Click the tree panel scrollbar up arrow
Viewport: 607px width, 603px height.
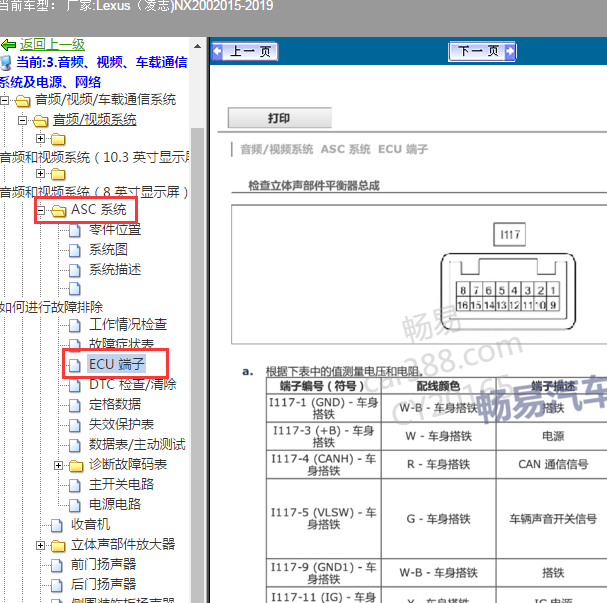(197, 46)
